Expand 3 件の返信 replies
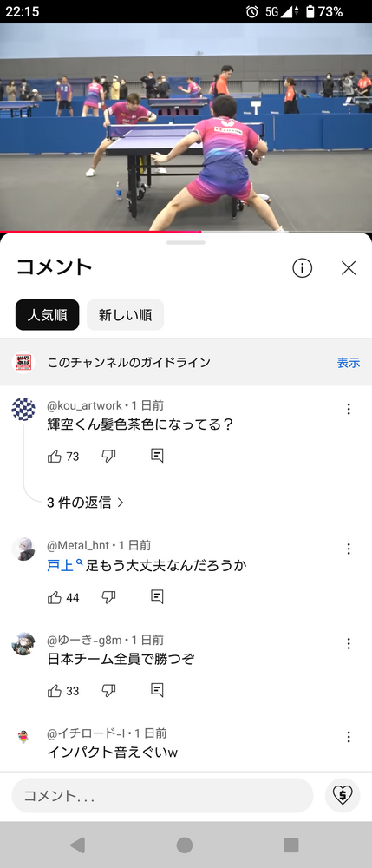 (x=86, y=503)
